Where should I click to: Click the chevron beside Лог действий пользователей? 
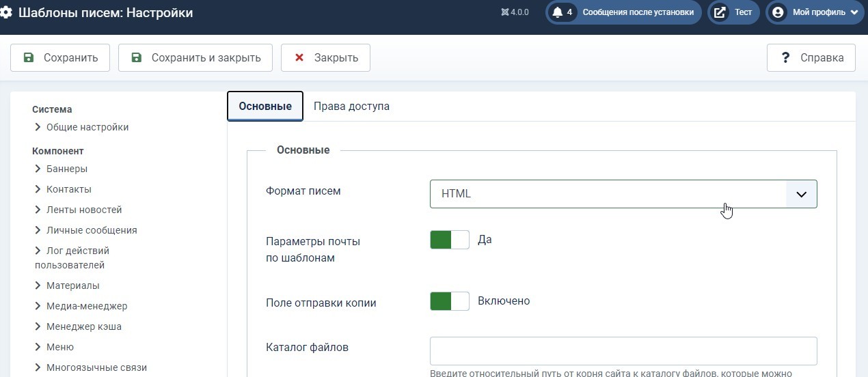[x=38, y=251]
